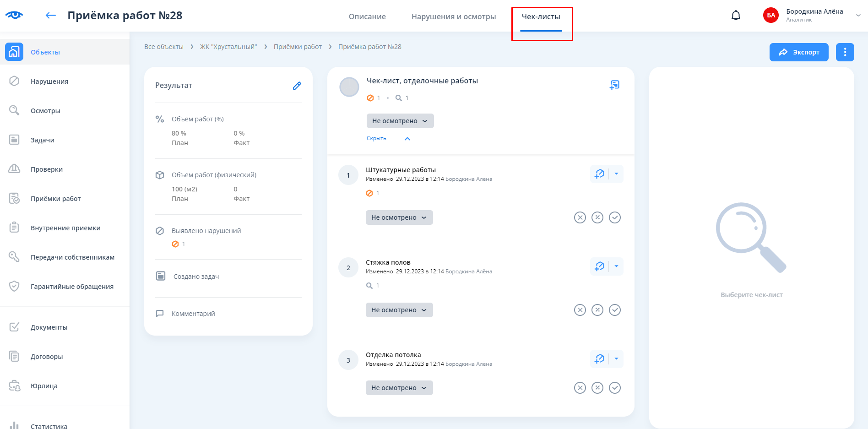Edit the Результат panel with the pencil icon

297,86
